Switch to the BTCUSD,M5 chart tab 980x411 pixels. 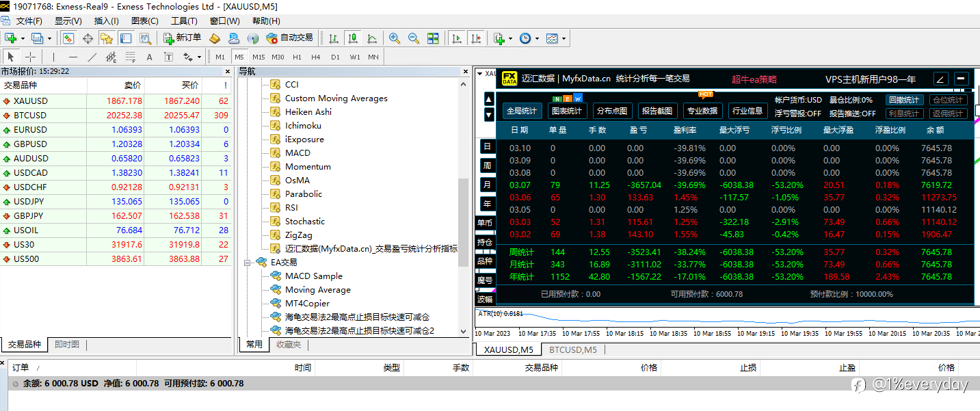[x=573, y=350]
